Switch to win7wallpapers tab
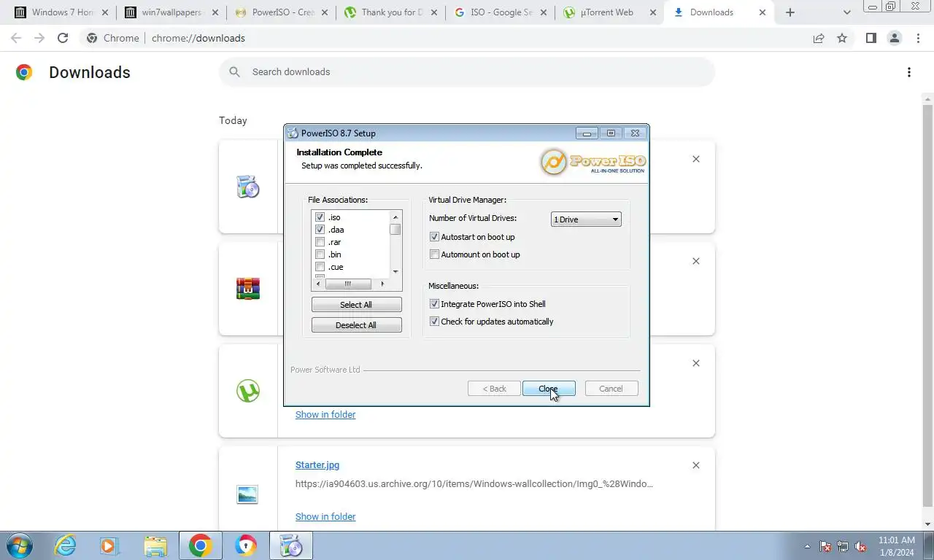Image resolution: width=934 pixels, height=560 pixels. tap(171, 12)
